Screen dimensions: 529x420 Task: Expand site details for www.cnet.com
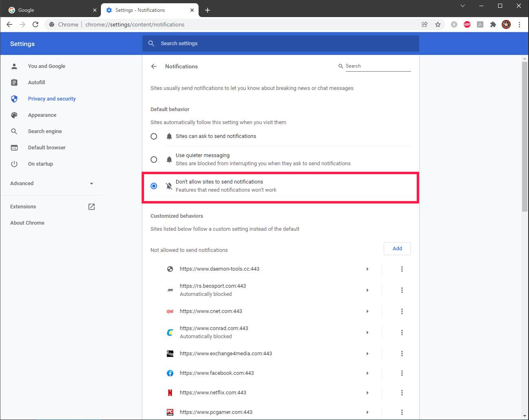coord(367,311)
